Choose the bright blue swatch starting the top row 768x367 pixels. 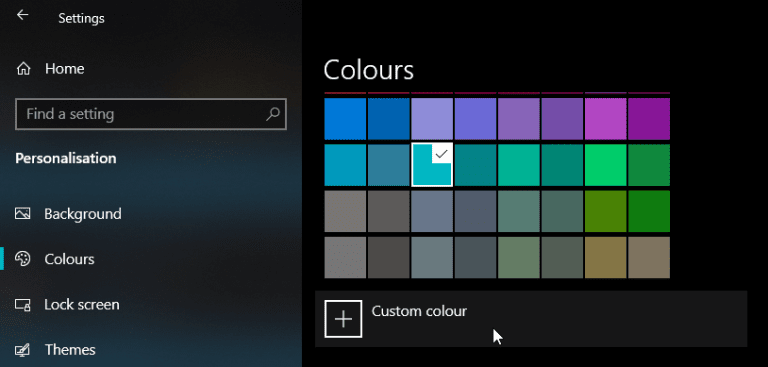(x=345, y=119)
